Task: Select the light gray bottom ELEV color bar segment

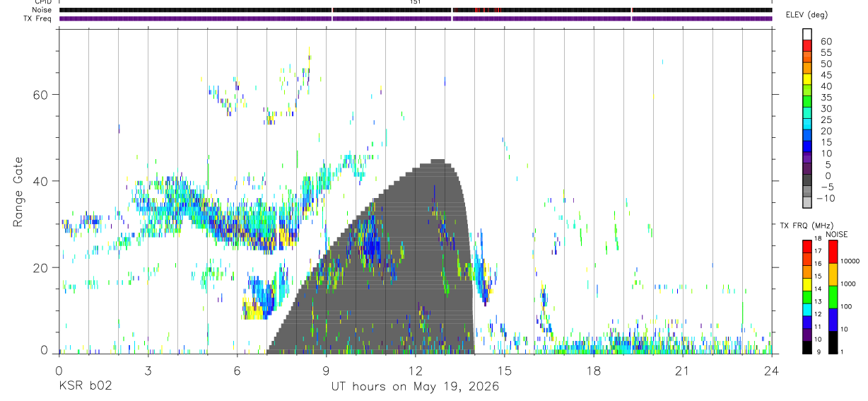Action: [807, 202]
